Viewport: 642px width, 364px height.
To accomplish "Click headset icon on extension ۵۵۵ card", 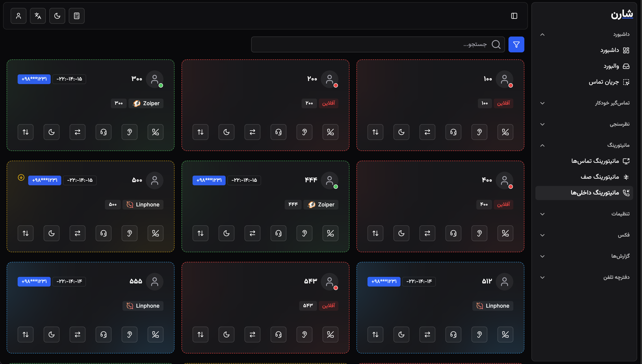I will (103, 335).
